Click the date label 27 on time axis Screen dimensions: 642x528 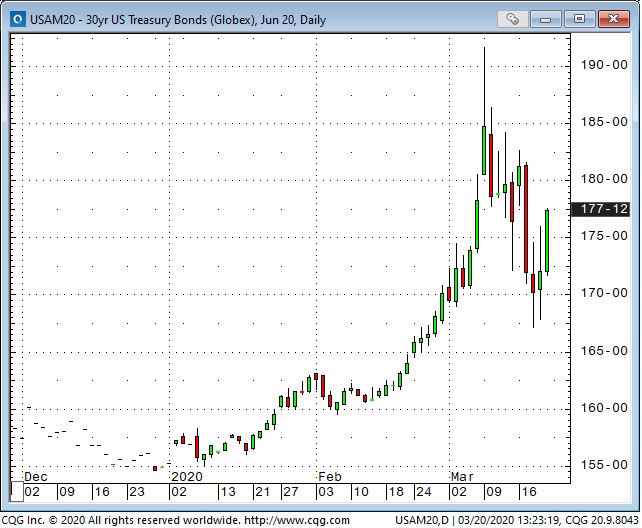(291, 492)
